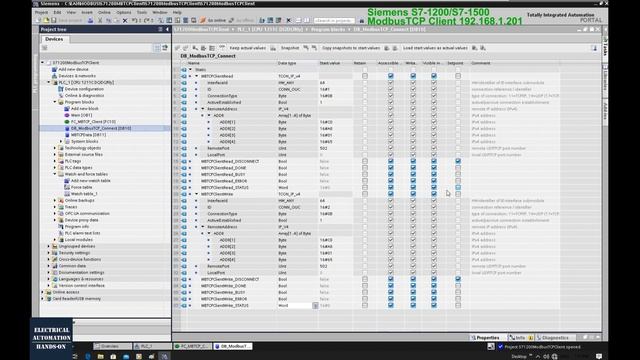Toggle Setpoint checkbox for MBTCPSendWrite_DISCONNECT
The height and width of the screenshot is (360, 640).
(458, 279)
